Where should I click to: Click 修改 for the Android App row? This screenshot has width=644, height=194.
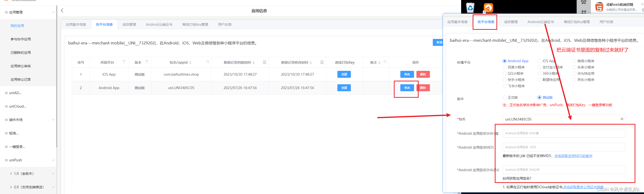407,88
